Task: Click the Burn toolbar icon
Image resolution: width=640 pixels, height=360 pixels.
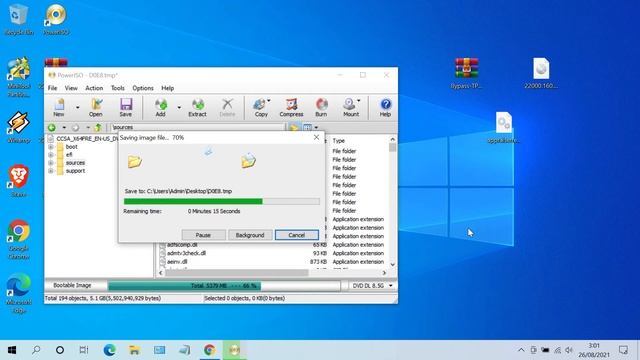Action: click(321, 108)
